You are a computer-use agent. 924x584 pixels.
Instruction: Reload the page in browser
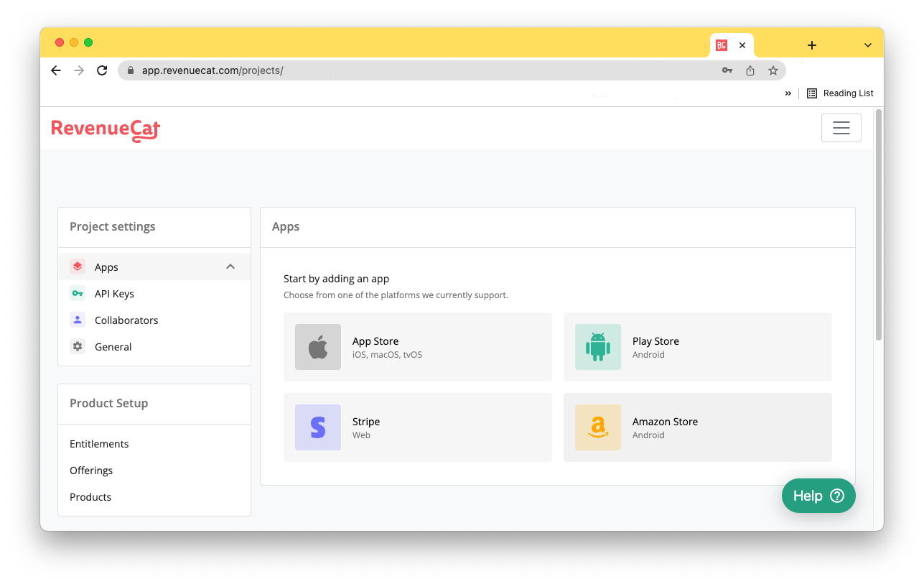coord(102,70)
